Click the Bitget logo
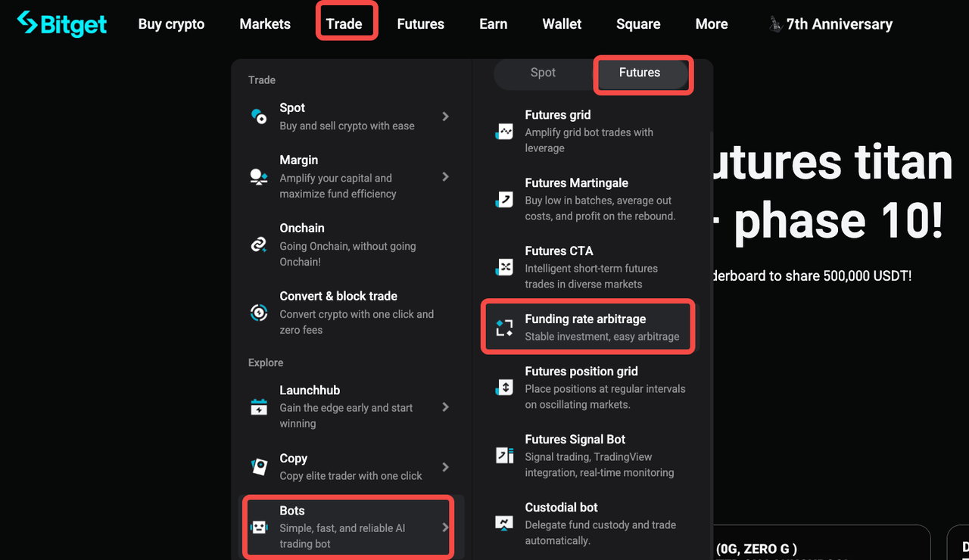The image size is (969, 560). (x=61, y=23)
